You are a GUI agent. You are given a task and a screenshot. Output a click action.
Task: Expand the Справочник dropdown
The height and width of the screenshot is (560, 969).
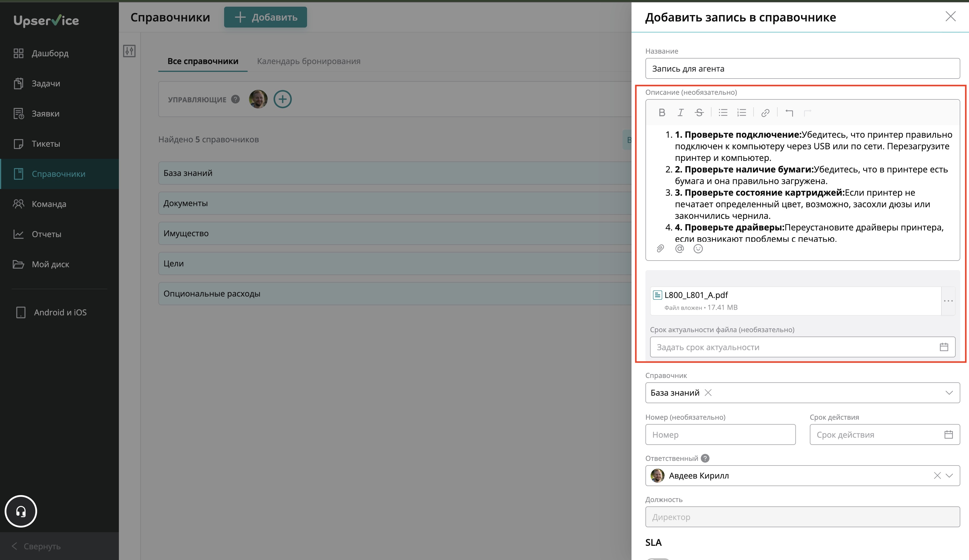(x=949, y=393)
